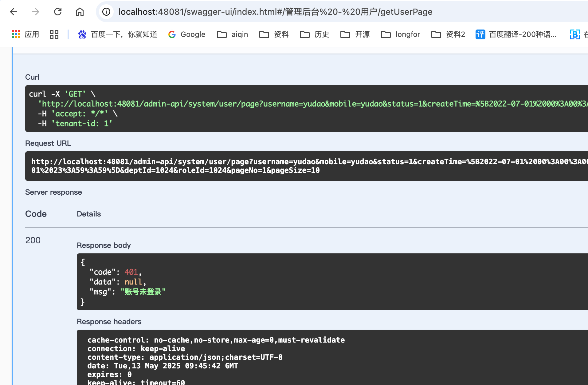Go to the browser home page icon
Viewport: 588px width, 385px height.
click(x=80, y=12)
